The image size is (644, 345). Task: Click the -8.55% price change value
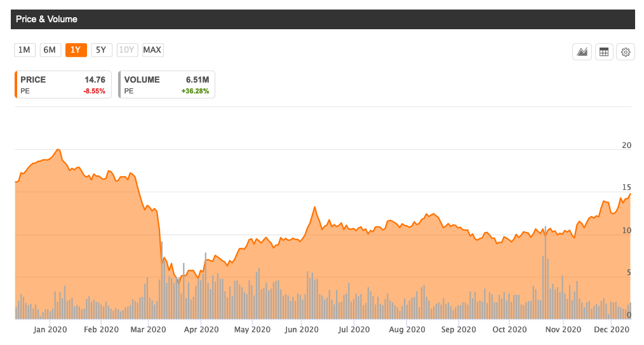(95, 91)
